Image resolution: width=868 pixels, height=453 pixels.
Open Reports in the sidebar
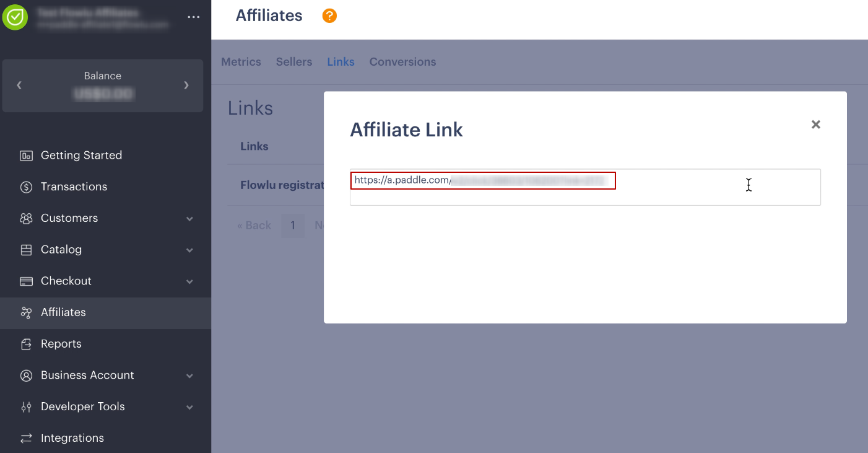(x=105, y=344)
